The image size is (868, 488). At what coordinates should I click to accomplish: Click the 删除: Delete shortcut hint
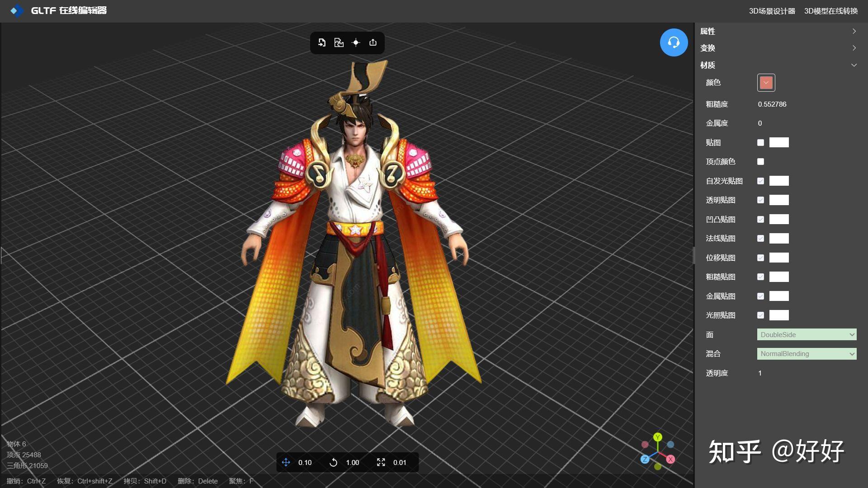[198, 481]
